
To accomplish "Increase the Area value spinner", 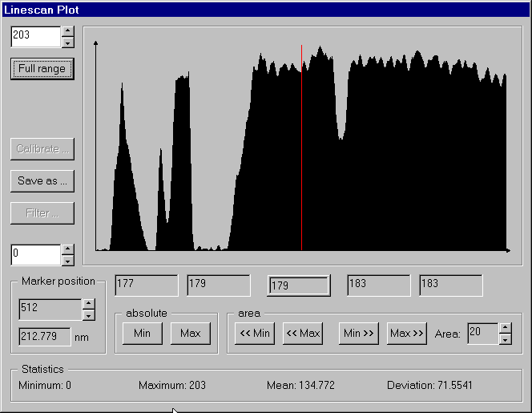I will 505,328.
